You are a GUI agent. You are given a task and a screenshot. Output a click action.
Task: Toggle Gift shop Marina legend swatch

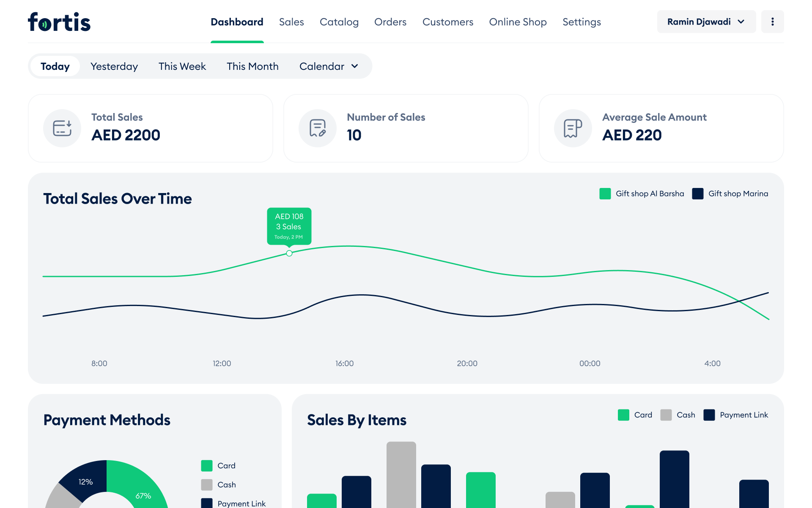698,193
